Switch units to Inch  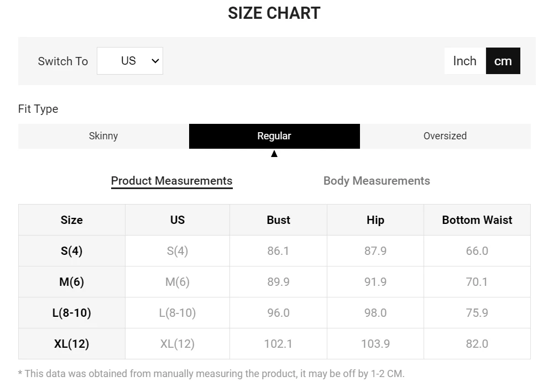tap(464, 61)
